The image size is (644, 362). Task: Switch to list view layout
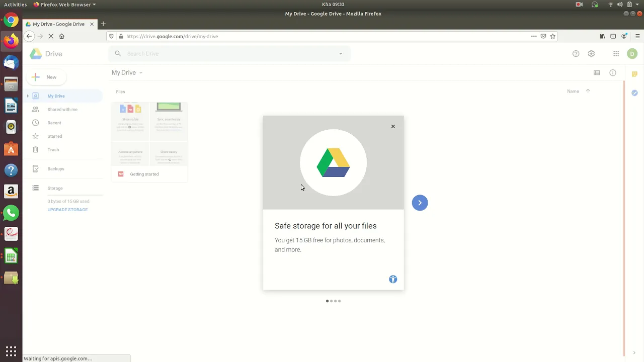click(x=597, y=73)
